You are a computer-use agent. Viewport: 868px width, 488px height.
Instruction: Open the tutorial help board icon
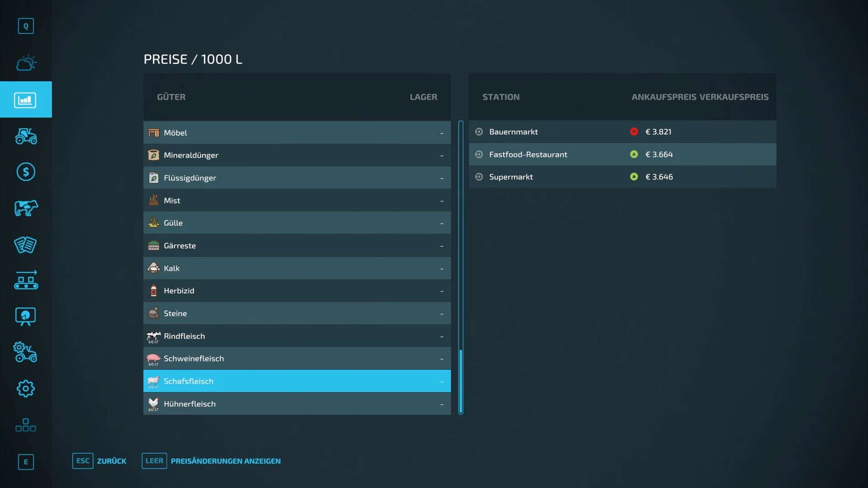(26, 316)
